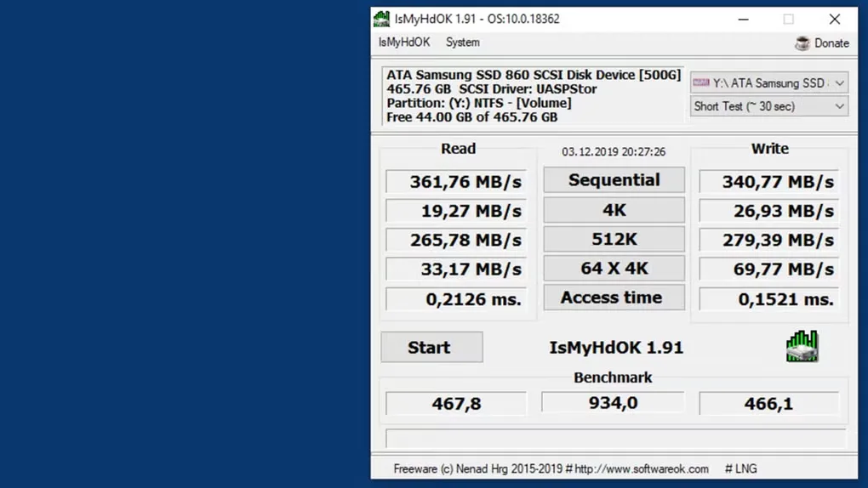The image size is (868, 488).
Task: Click the IsMyHdOK title bar app icon
Action: coord(381,19)
